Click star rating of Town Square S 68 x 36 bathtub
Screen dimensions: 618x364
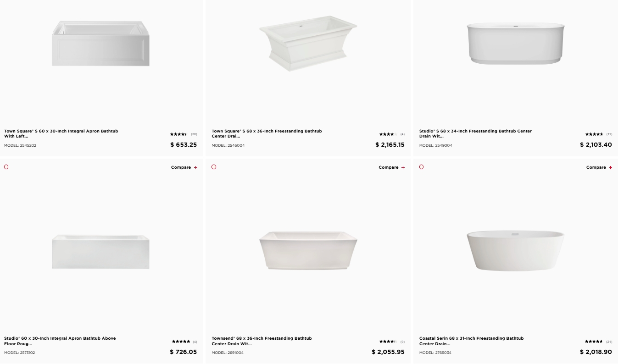tap(388, 134)
